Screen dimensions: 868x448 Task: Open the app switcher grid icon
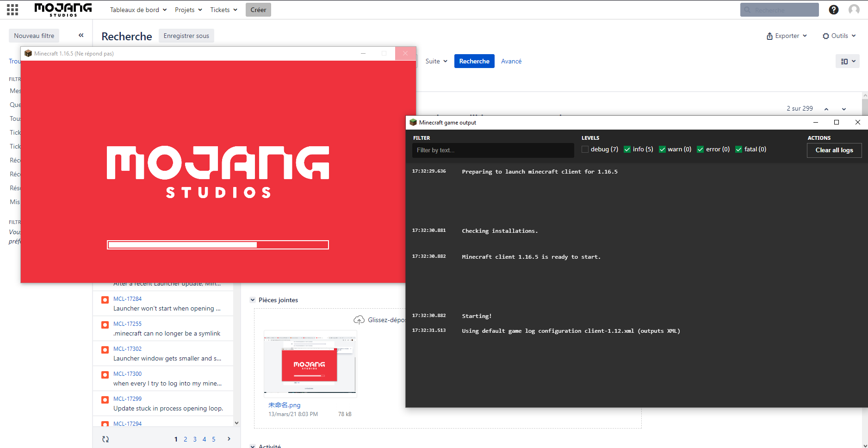12,10
